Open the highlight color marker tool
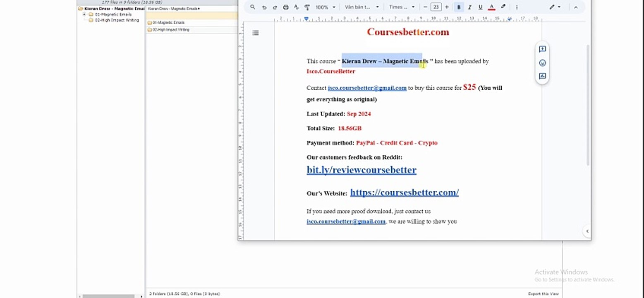This screenshot has width=644, height=298. coord(503,7)
